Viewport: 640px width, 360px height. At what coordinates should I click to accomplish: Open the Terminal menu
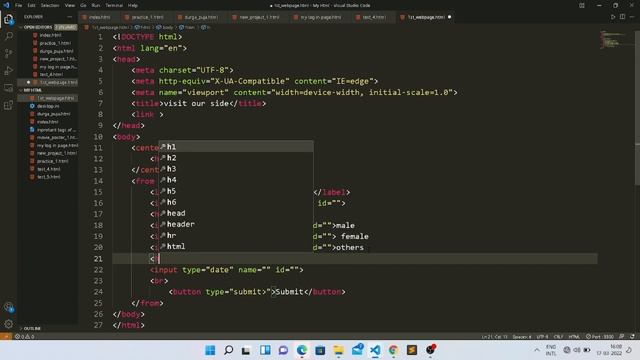114,5
